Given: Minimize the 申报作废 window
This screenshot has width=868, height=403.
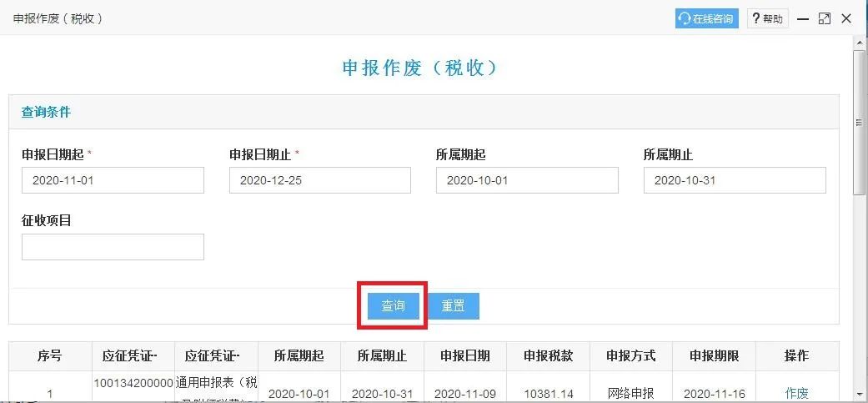Looking at the screenshot, I should [x=803, y=19].
